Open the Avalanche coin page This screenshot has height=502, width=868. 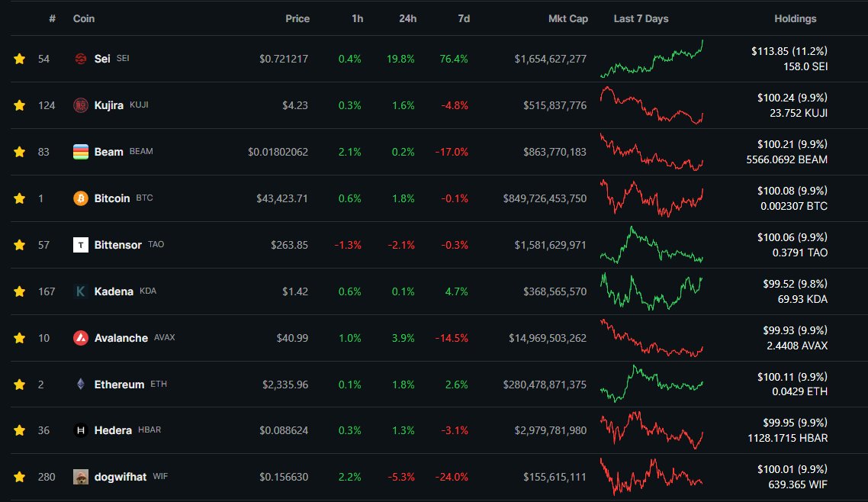(121, 338)
